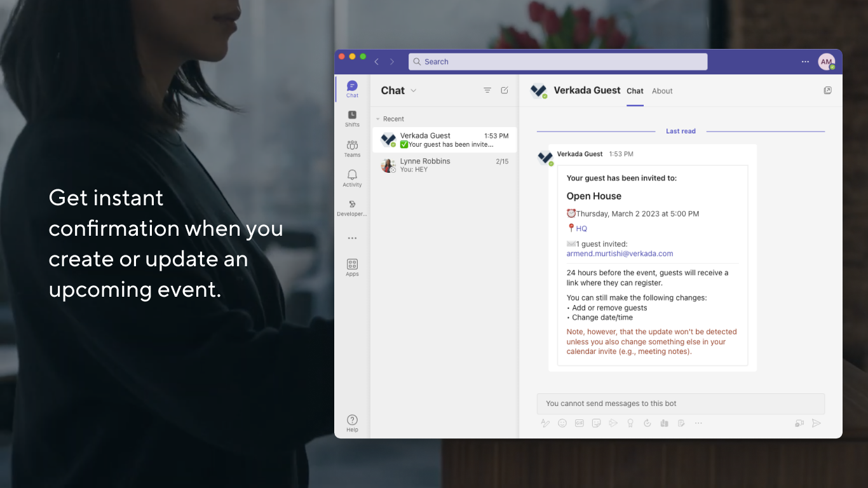Open the AM profile avatar
Screen dimensions: 868x488
click(826, 62)
